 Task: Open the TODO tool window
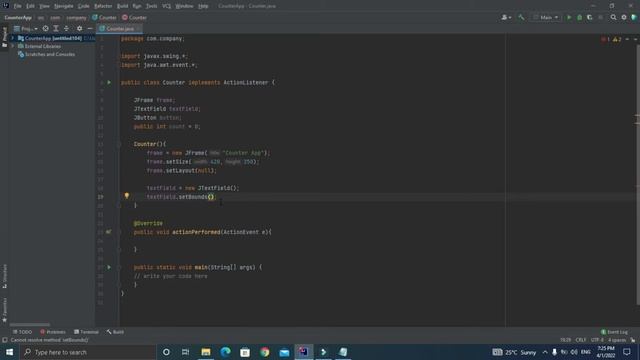[x=22, y=332]
